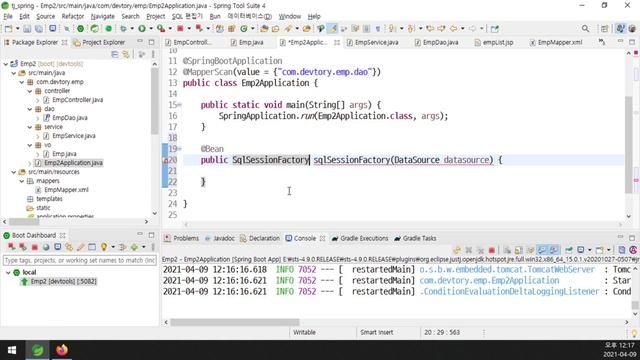Click the Package Explorer vertical scrollbar thumb
This screenshot has width=640, height=360.
[154, 101]
